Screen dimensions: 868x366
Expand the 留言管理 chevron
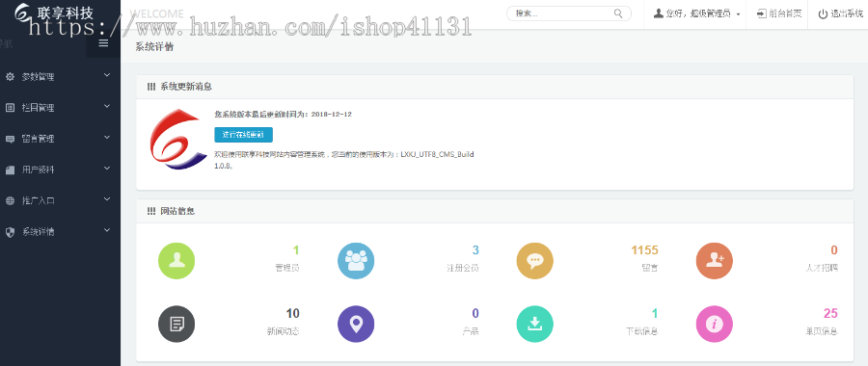(107, 137)
